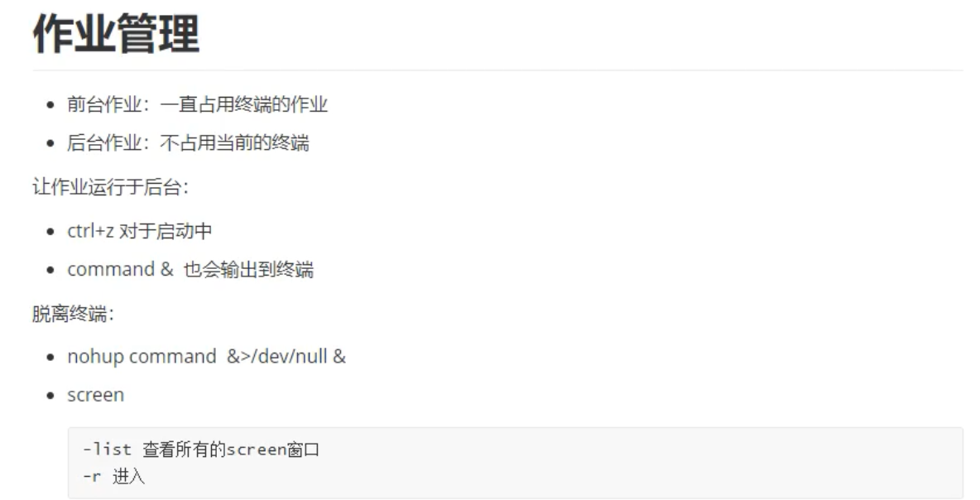Viewport: 980px width, 500px height.
Task: Click the 前台作业 bullet line
Action: click(x=198, y=104)
